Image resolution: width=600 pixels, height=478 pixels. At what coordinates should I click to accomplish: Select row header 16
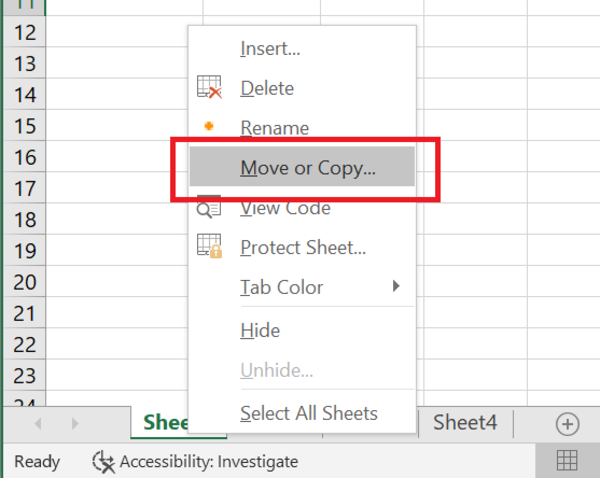(24, 157)
